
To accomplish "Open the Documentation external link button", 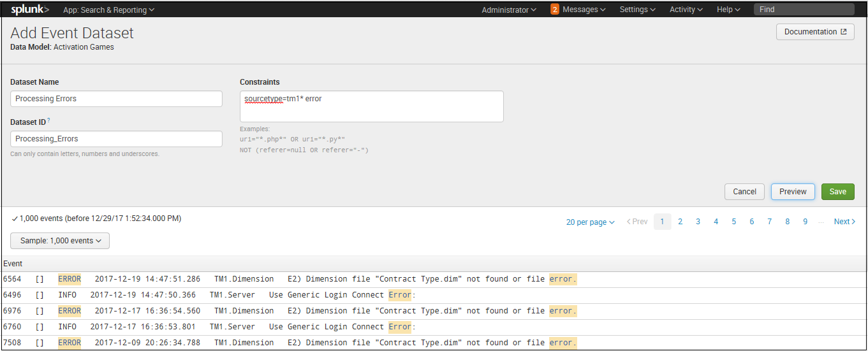I will click(x=815, y=32).
